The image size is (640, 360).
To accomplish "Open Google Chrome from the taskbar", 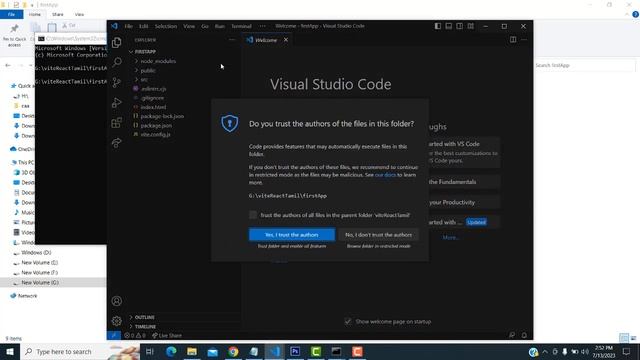I will coord(233,351).
